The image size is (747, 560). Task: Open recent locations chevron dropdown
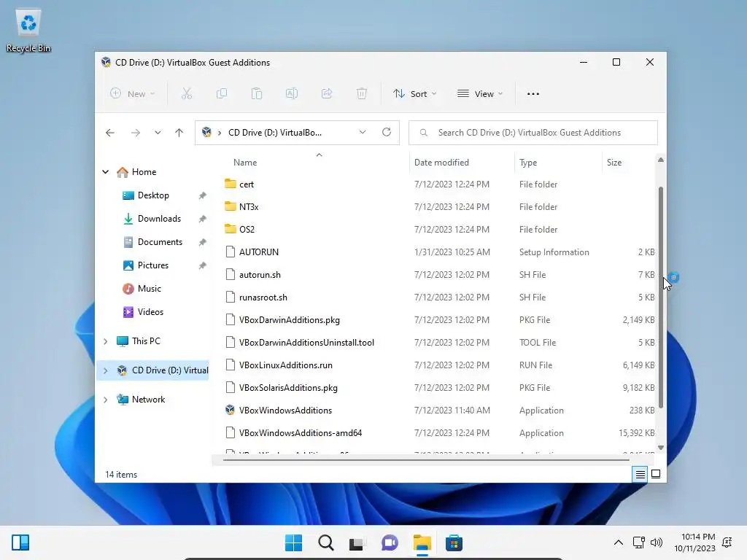[x=158, y=133]
